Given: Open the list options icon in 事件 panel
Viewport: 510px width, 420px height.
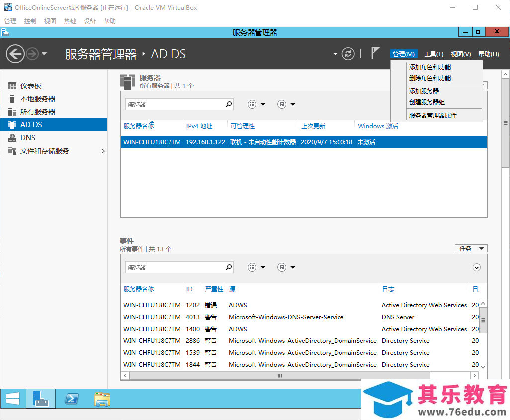Looking at the screenshot, I should tap(252, 267).
